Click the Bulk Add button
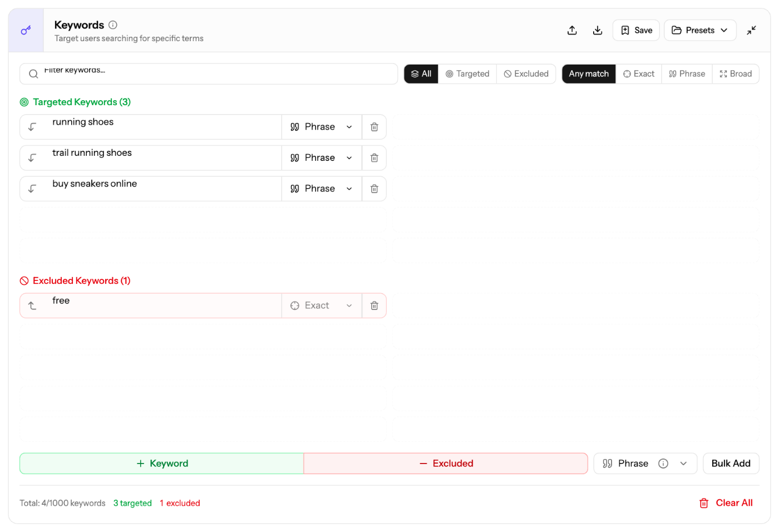779x532 pixels. click(x=731, y=464)
